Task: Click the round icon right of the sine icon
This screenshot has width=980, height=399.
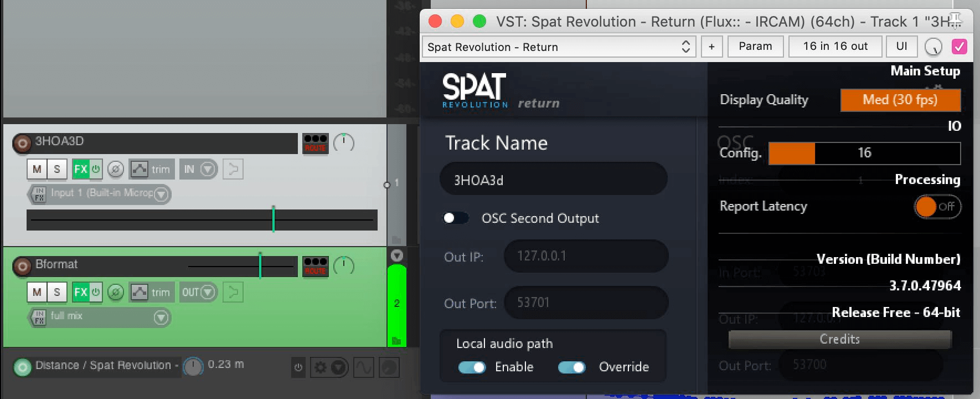Action: click(389, 367)
